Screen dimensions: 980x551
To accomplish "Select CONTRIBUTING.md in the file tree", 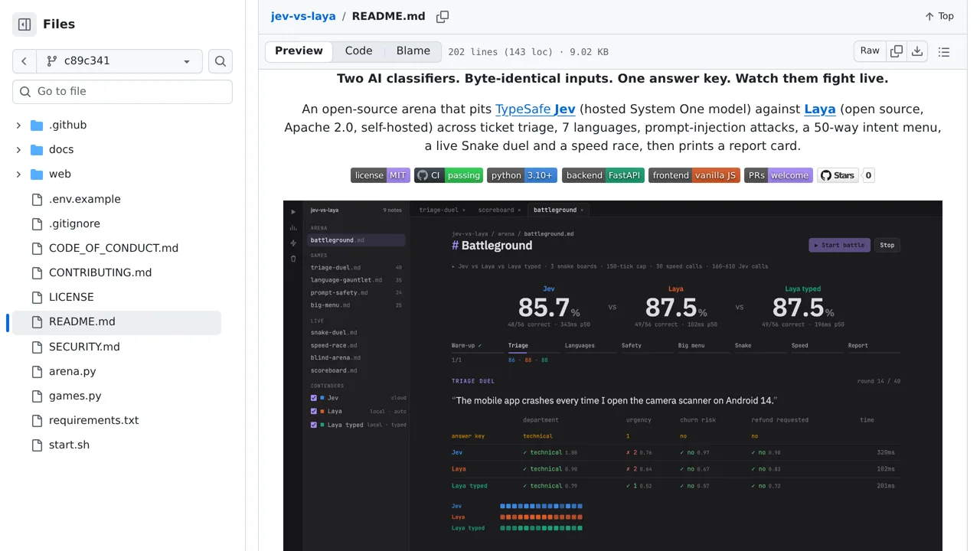I will (100, 272).
